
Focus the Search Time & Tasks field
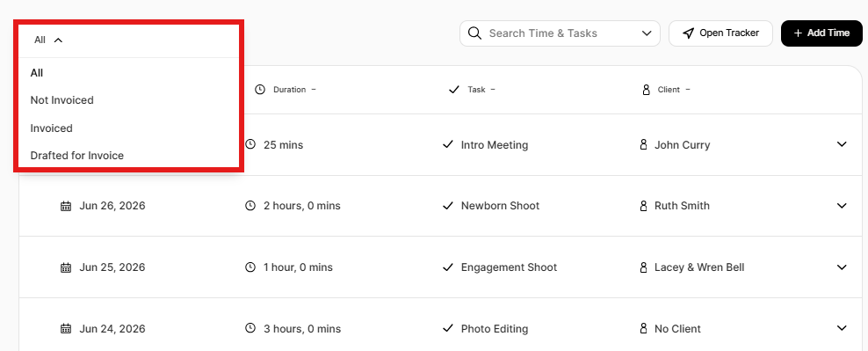560,33
